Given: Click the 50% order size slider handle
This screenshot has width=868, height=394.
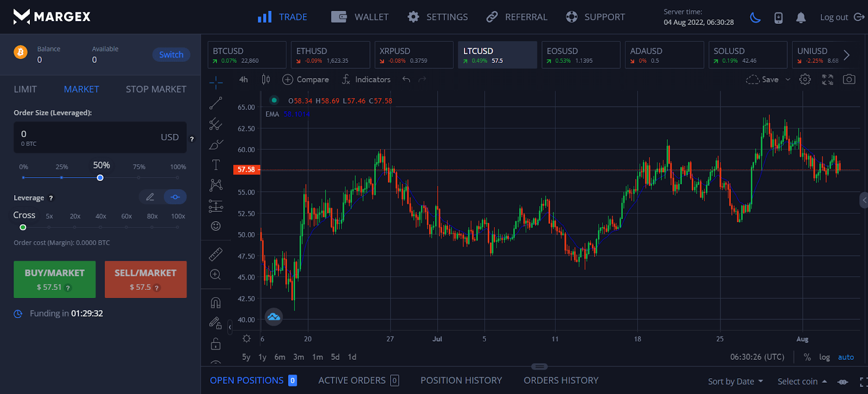Looking at the screenshot, I should pos(100,178).
